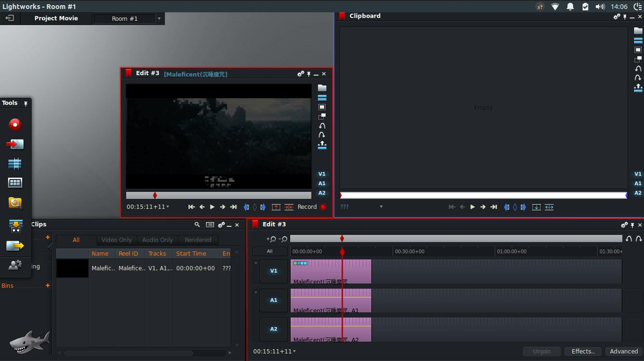Open timecode dropdown in Edit #3 viewer
Screen dimensions: 644x361
pos(167,207)
